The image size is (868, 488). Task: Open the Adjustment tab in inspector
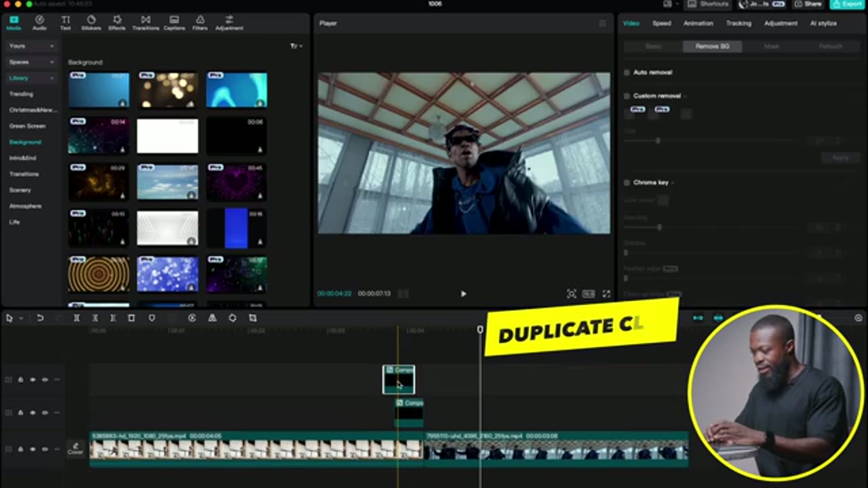(x=781, y=23)
